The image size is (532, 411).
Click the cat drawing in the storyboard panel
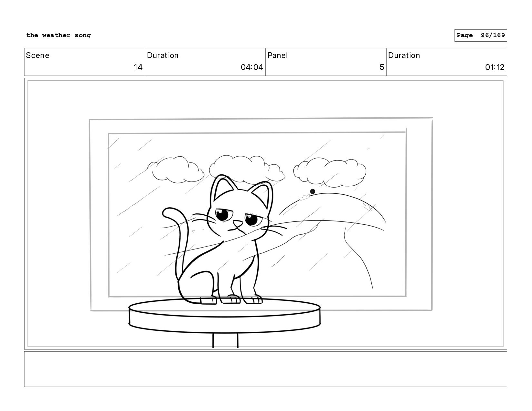click(x=224, y=239)
